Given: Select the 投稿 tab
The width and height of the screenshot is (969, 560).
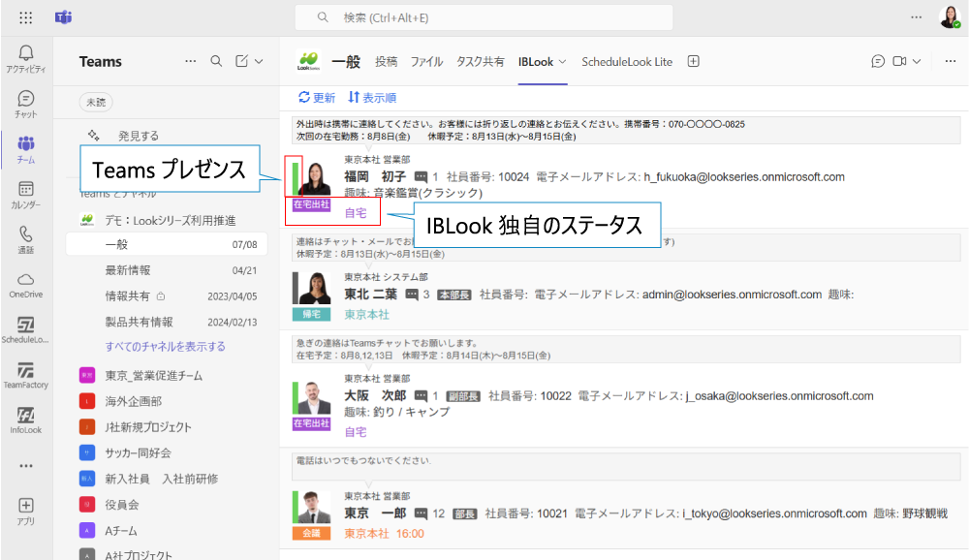Looking at the screenshot, I should (x=387, y=62).
